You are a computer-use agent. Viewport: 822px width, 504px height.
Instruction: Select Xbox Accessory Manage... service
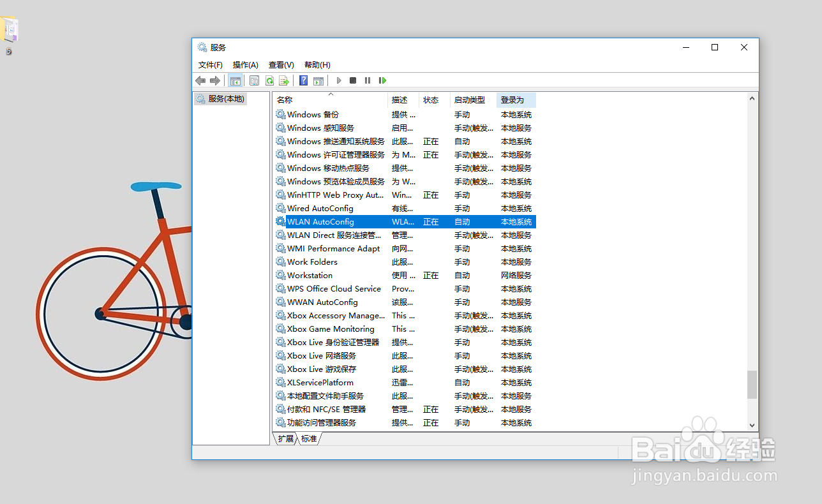pyautogui.click(x=405, y=315)
